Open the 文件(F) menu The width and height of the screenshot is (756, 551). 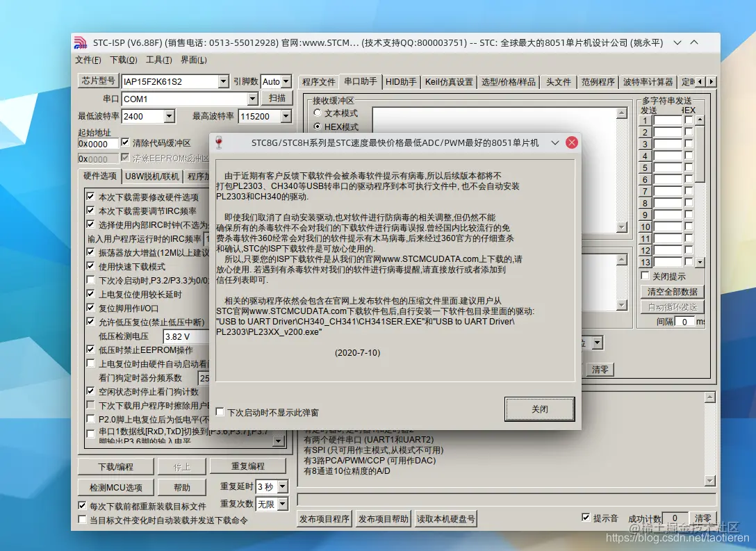pyautogui.click(x=88, y=60)
